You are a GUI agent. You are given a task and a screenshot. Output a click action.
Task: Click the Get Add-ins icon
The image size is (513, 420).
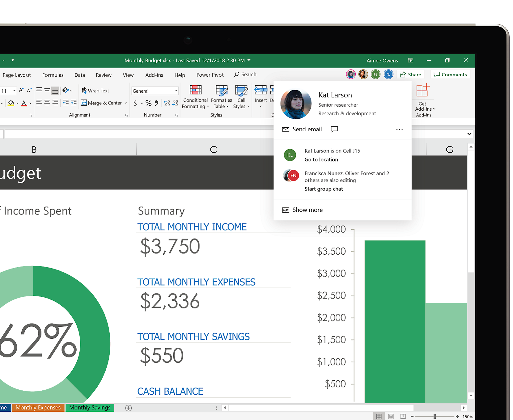(423, 91)
